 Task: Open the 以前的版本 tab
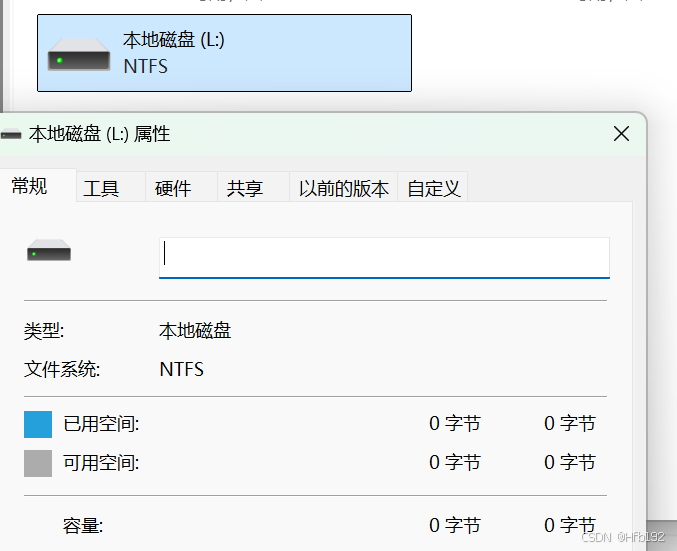[x=344, y=189]
